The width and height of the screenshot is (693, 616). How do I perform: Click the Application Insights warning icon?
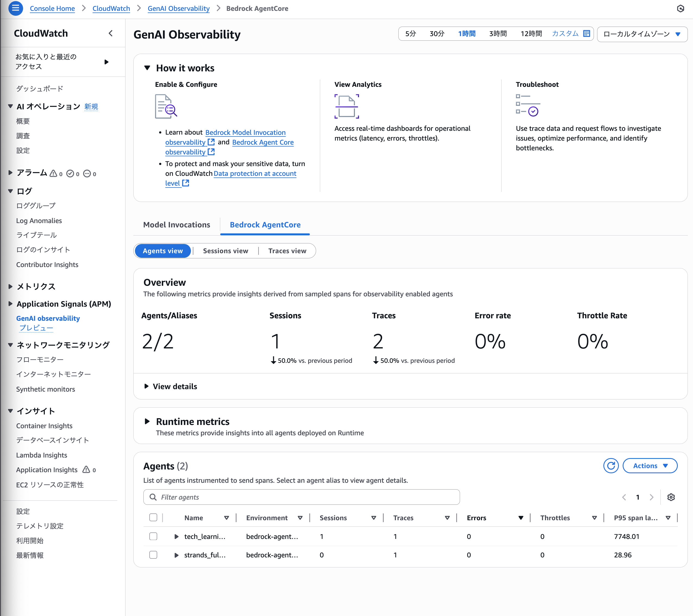tap(86, 469)
